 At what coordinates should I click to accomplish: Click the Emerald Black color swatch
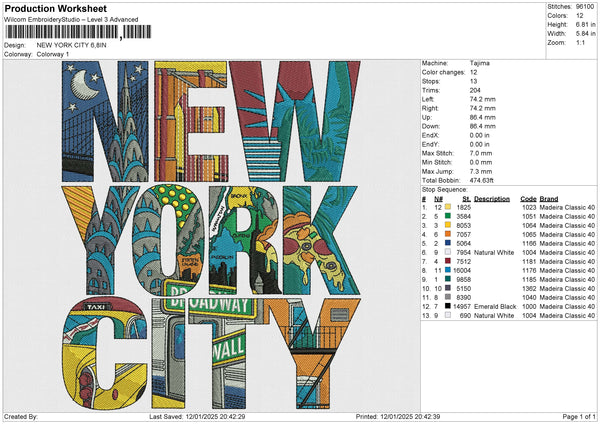tap(447, 306)
